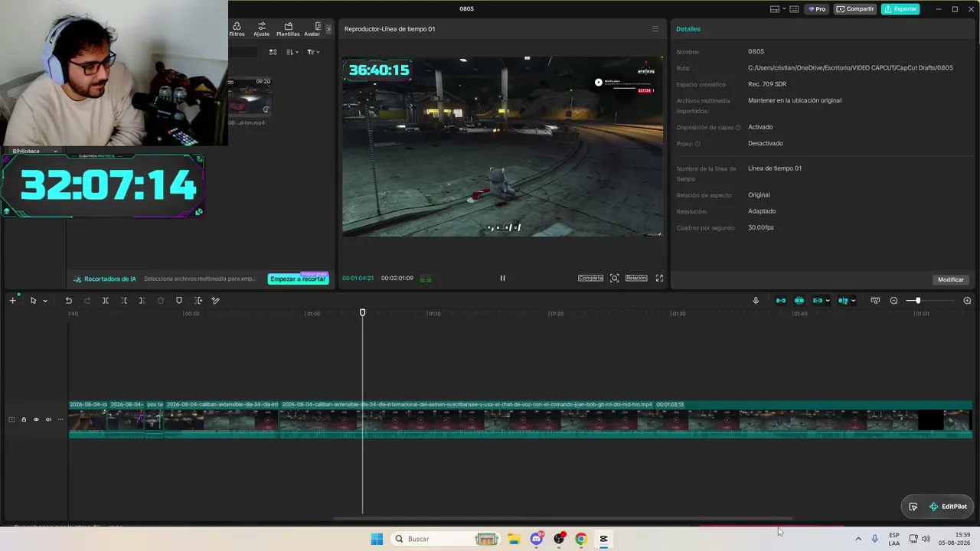
Task: Click the Modificar button in Detalles
Action: pyautogui.click(x=951, y=279)
